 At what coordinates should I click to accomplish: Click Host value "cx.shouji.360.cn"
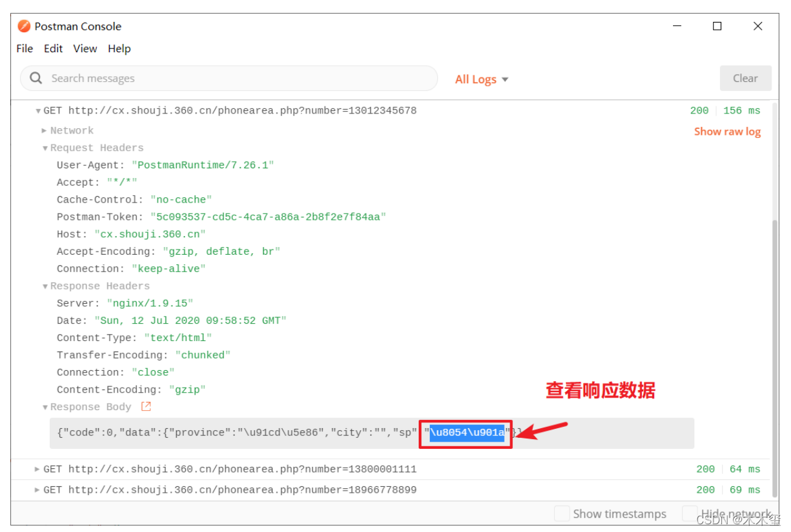(150, 234)
